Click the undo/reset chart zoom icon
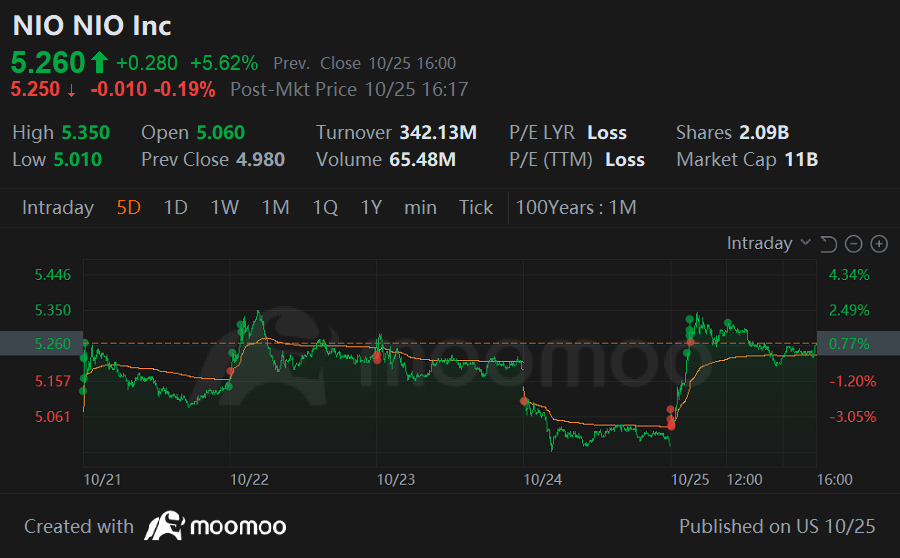900x558 pixels. click(828, 244)
